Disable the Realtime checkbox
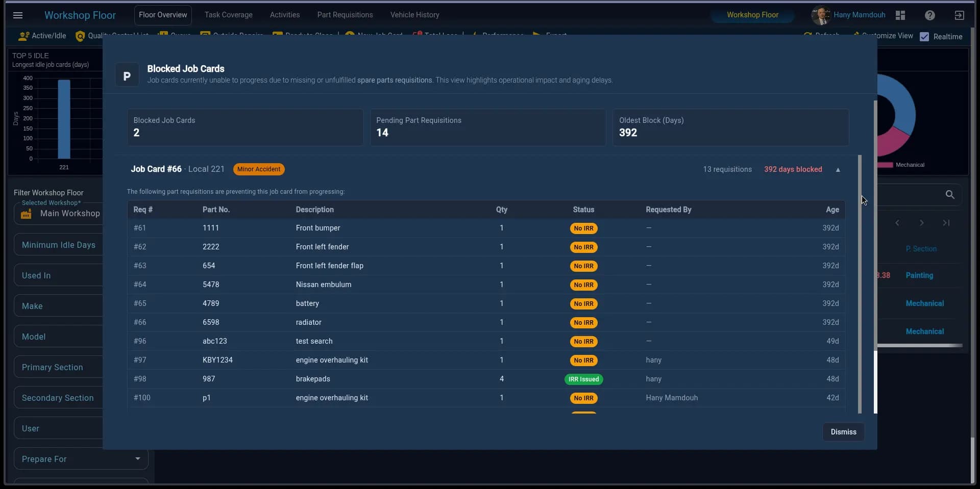The image size is (980, 489). (925, 36)
